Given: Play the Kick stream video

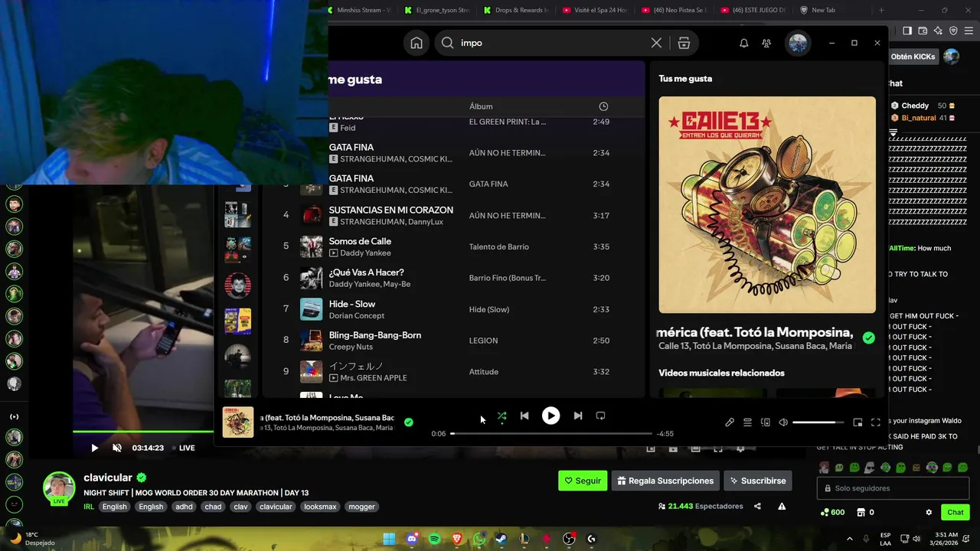Looking at the screenshot, I should coord(95,448).
